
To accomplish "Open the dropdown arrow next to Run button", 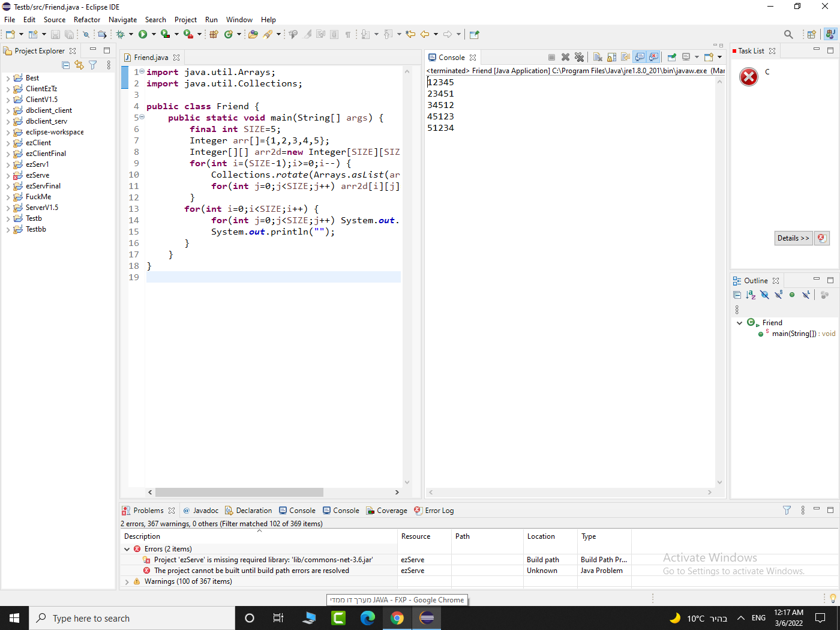I will coord(154,34).
